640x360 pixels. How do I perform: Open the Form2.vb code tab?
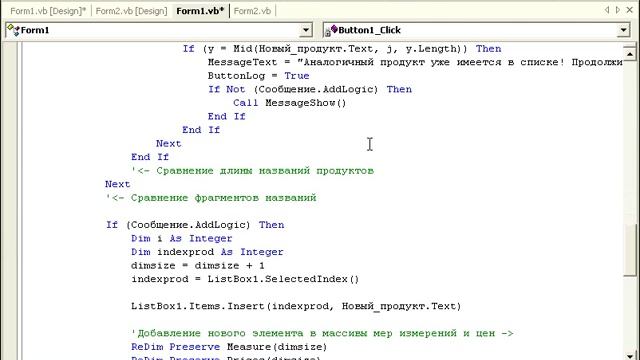pyautogui.click(x=252, y=11)
